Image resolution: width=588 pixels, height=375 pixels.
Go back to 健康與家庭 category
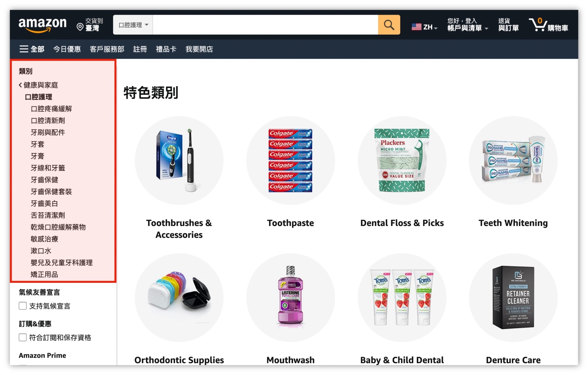point(39,85)
